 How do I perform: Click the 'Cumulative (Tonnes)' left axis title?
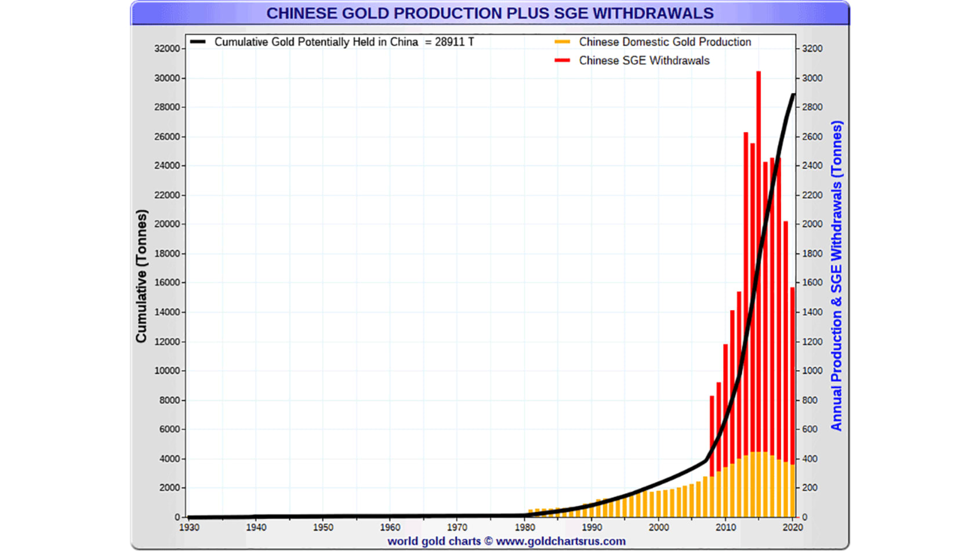point(141,276)
